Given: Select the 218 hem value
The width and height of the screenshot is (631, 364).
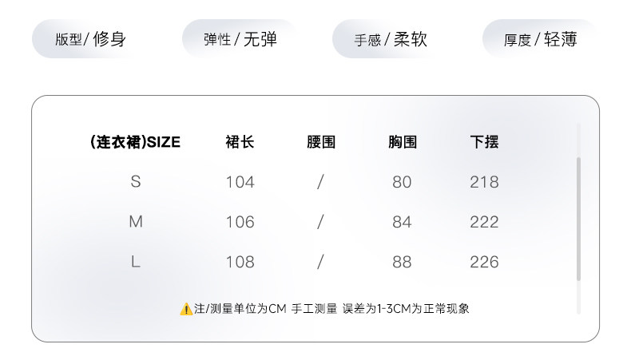Looking at the screenshot, I should click(484, 182).
